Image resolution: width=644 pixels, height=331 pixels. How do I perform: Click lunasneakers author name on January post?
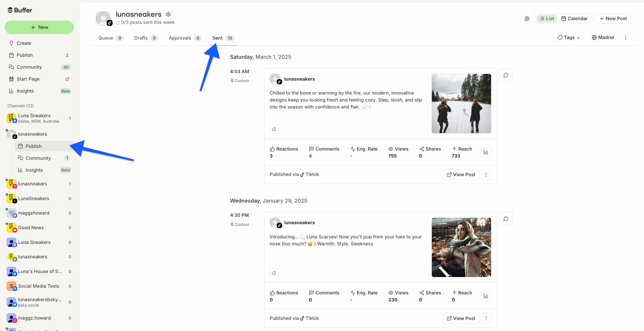(299, 223)
